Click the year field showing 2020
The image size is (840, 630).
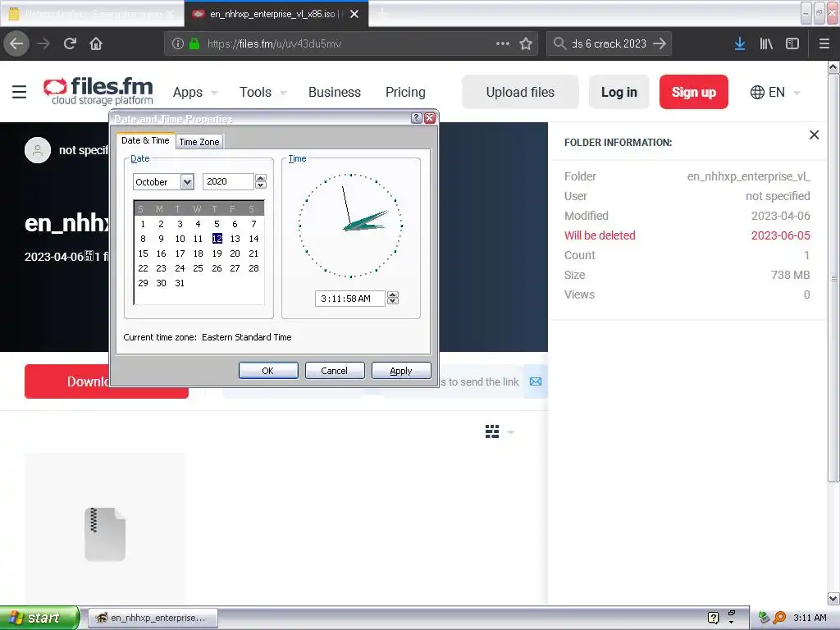pos(228,181)
